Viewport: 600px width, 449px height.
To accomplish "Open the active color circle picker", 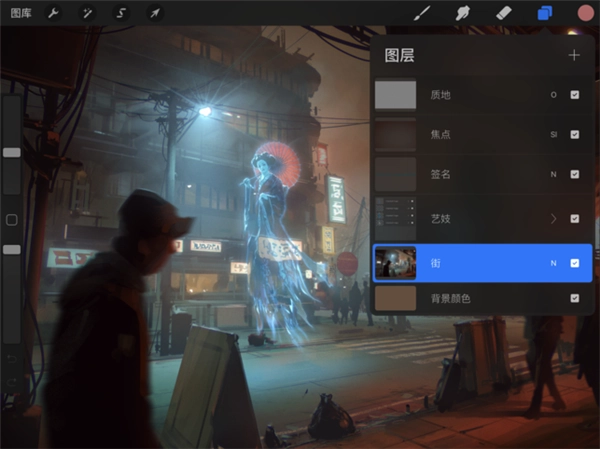I will coord(585,13).
